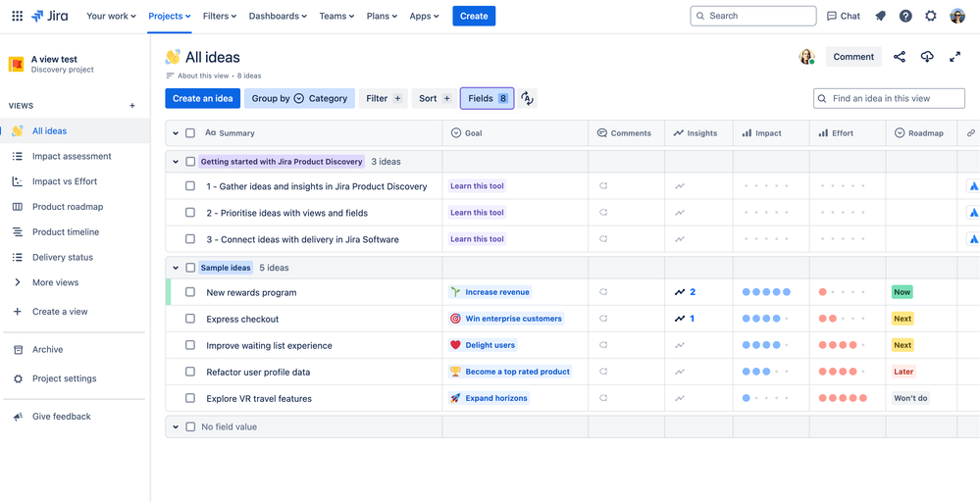
Task: Open the Projects dropdown menu
Action: click(170, 17)
